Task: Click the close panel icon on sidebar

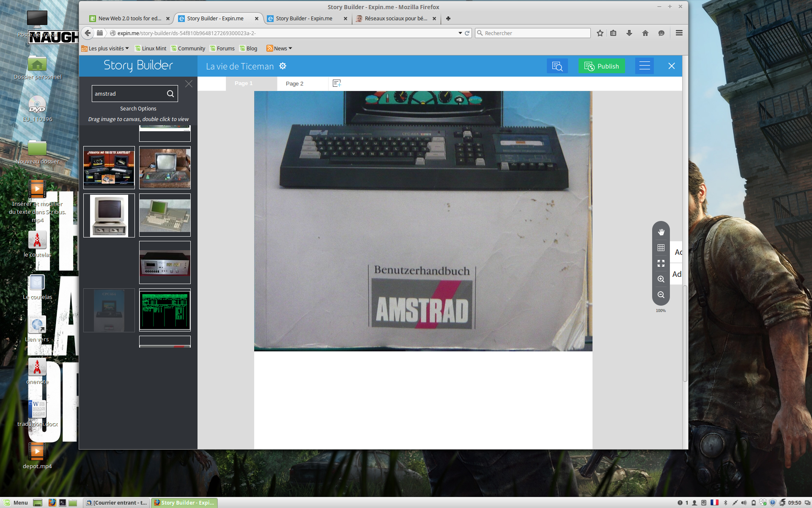Action: 188,84
